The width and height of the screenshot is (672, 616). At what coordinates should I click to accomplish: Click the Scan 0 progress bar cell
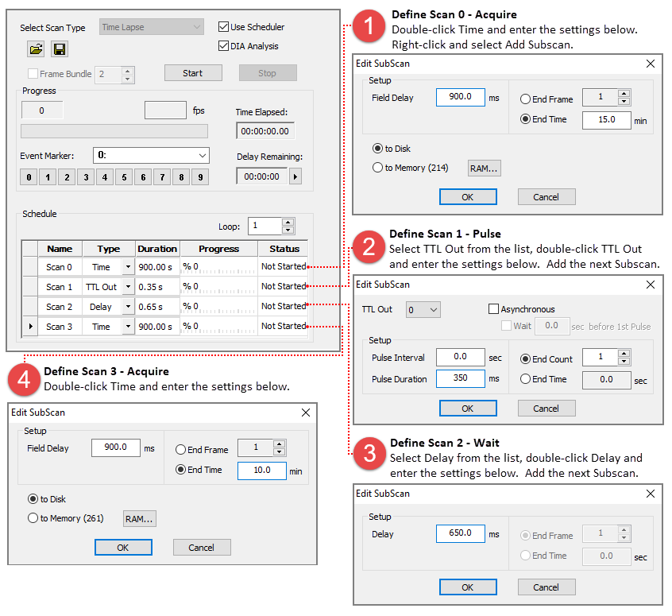tap(218, 266)
